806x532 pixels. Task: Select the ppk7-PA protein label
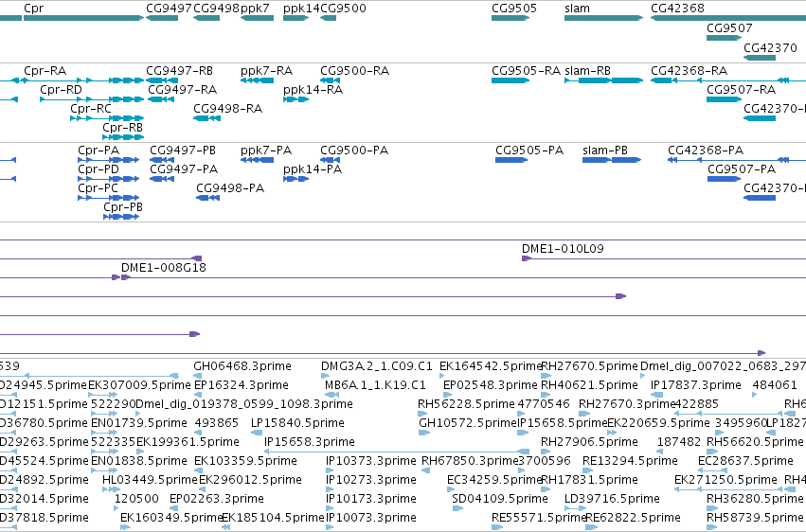coord(266,151)
